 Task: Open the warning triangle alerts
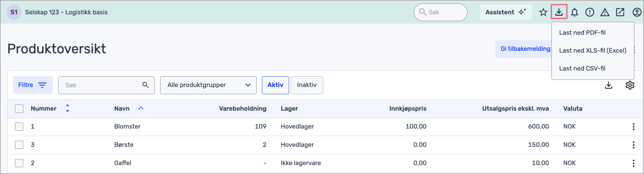pyautogui.click(x=605, y=12)
